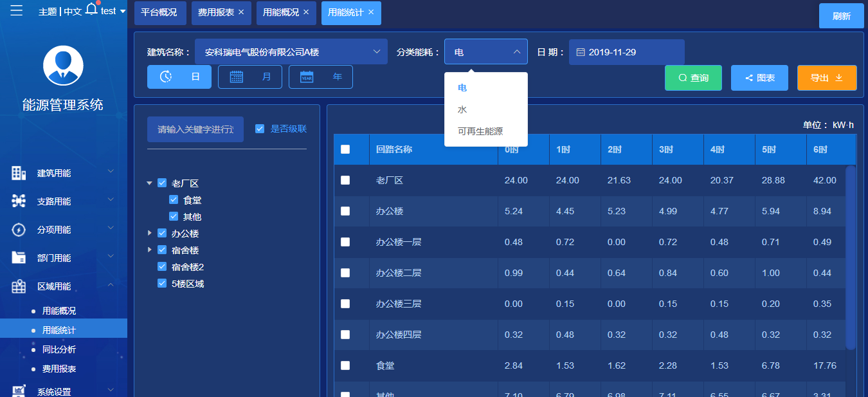
Task: Uncheck 食堂 tree checkbox
Action: [x=174, y=200]
